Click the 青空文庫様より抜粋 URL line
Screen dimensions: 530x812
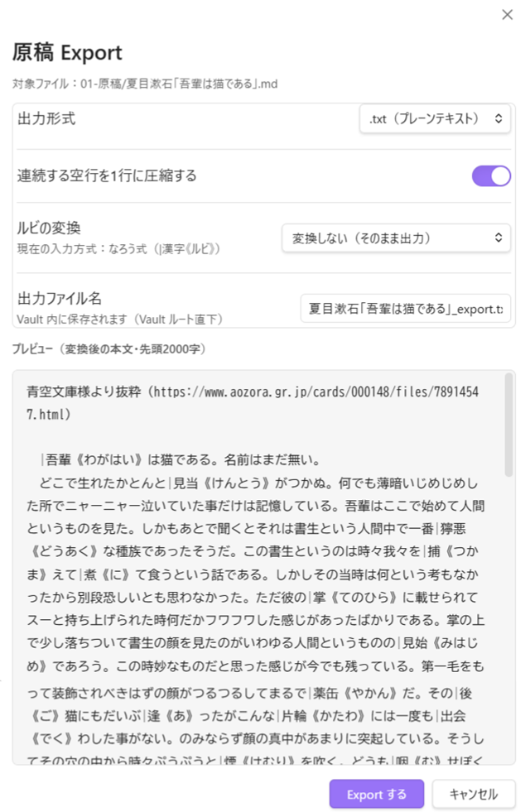point(253,403)
